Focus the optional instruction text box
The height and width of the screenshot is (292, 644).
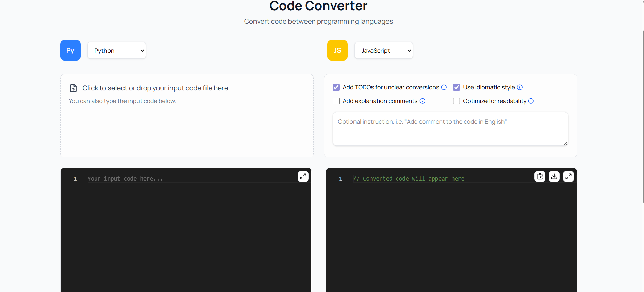click(450, 129)
